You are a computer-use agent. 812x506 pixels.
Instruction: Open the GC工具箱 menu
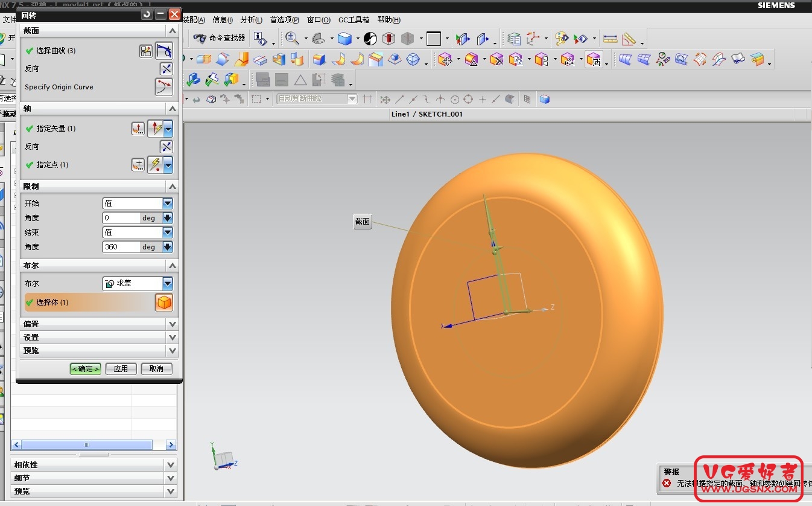[x=354, y=20]
